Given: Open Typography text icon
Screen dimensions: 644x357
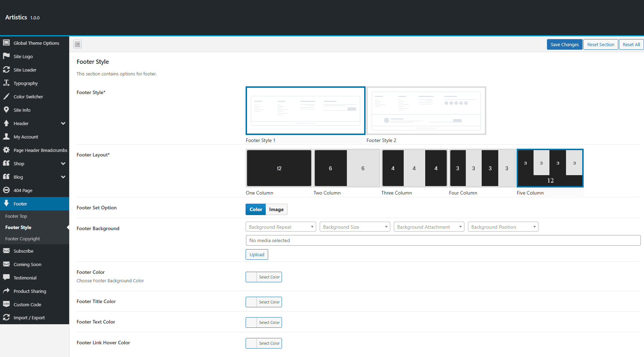Looking at the screenshot, I should click(6, 83).
